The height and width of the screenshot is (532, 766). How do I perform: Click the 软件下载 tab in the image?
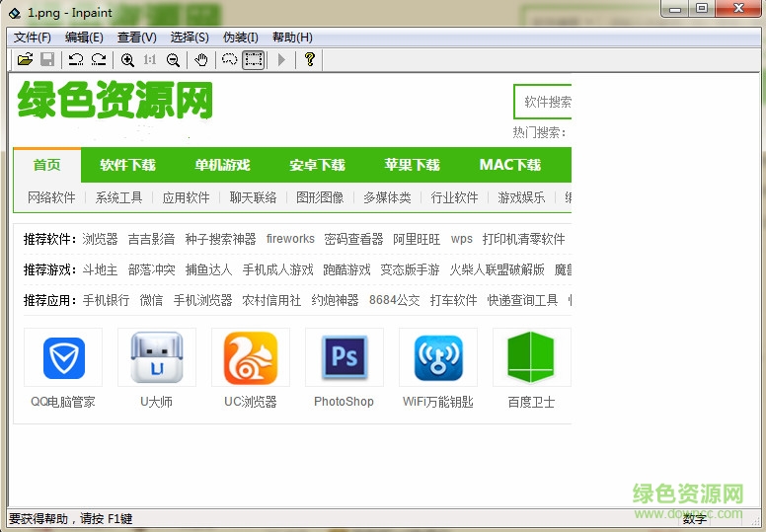128,165
